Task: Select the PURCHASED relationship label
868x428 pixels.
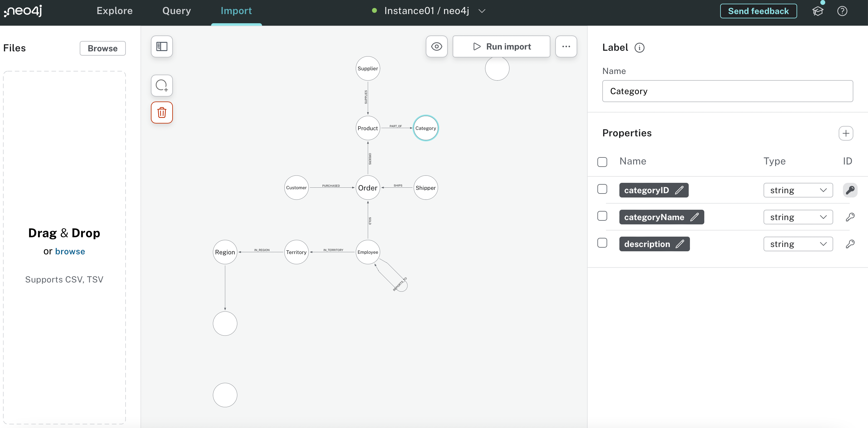Action: [331, 186]
